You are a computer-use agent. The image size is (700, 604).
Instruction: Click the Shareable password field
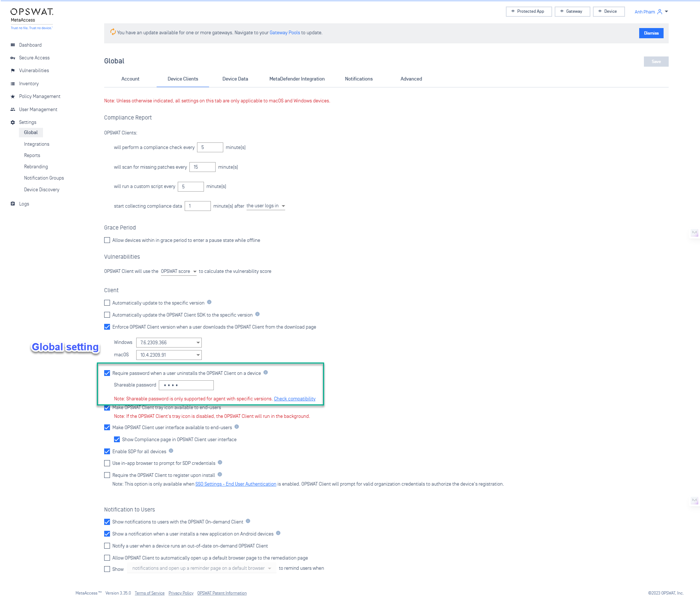186,385
